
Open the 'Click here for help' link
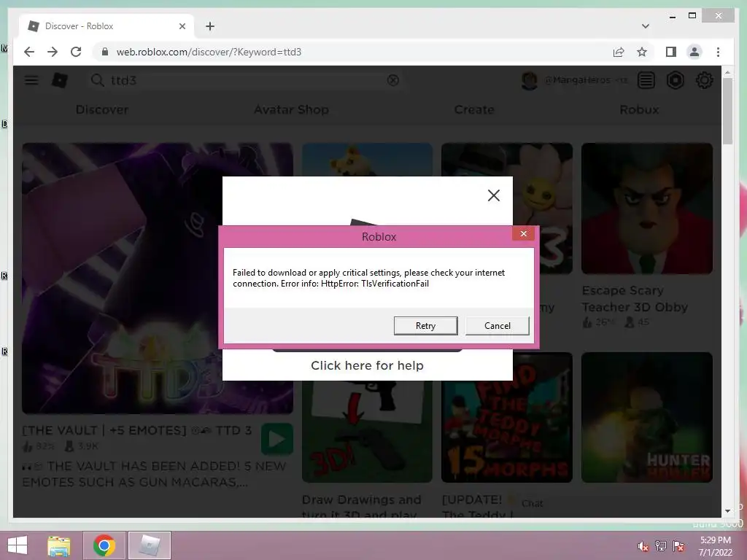tap(367, 365)
